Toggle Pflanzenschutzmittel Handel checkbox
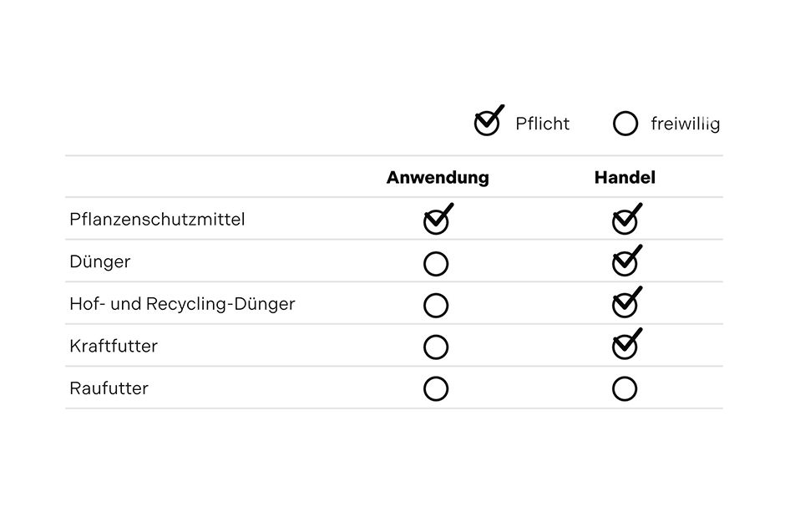The image size is (795, 532). pos(625,221)
